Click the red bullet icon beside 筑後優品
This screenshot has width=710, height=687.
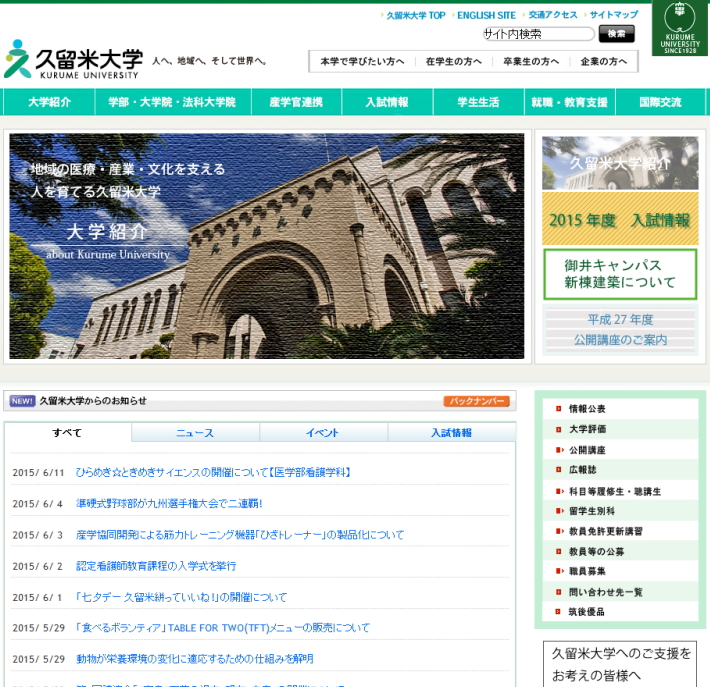[x=558, y=612]
